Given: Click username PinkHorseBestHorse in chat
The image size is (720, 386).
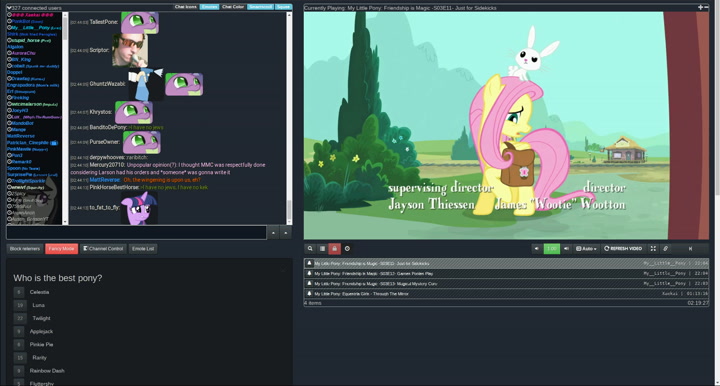Looking at the screenshot, I should 114,187.
